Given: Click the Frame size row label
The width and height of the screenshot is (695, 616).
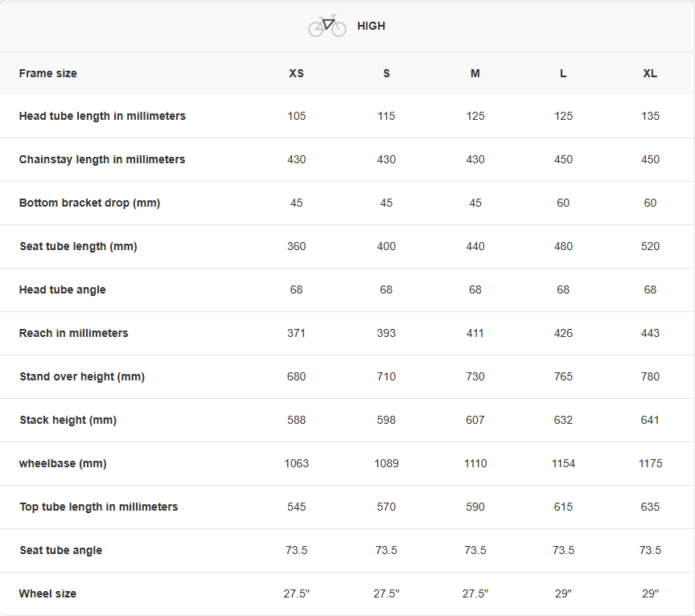Looking at the screenshot, I should 48,73.
